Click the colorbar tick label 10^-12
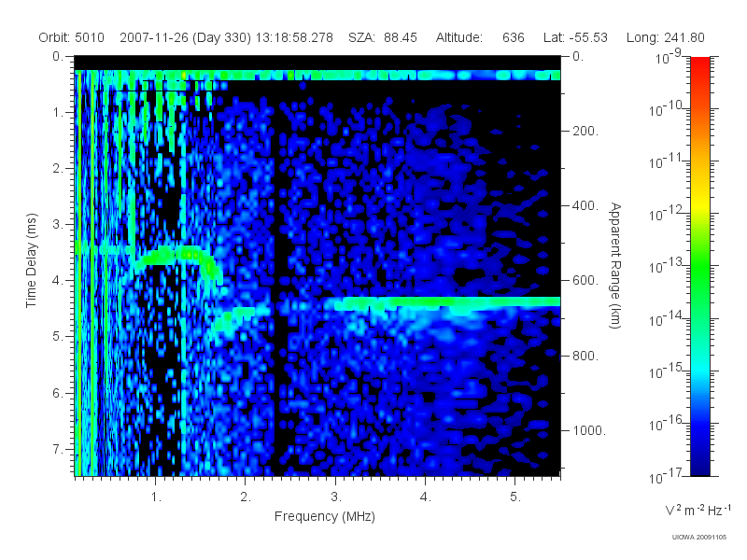 point(667,214)
